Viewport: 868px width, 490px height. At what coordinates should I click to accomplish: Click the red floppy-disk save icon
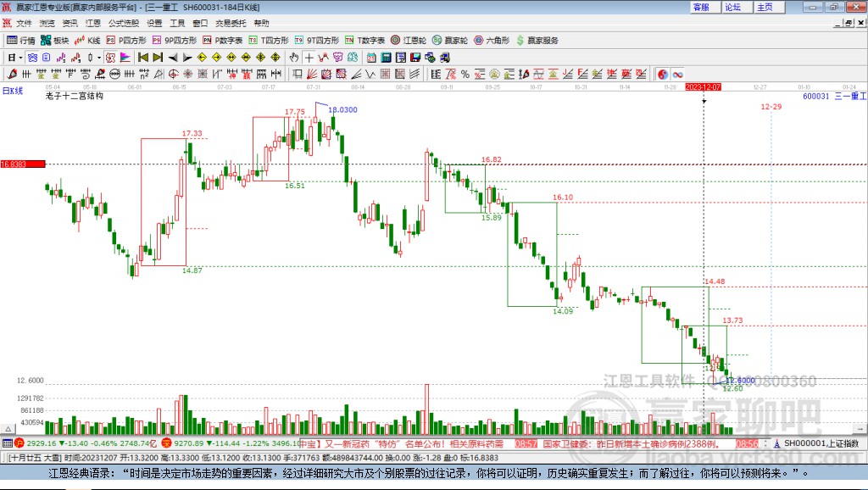click(415, 58)
